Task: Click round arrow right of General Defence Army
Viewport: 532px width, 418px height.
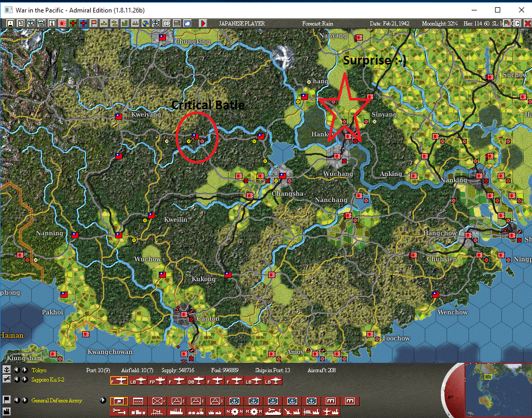Action: pos(103,400)
